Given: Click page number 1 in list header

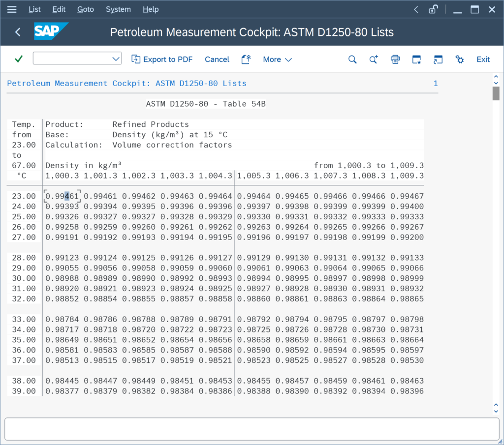Looking at the screenshot, I should coord(436,84).
